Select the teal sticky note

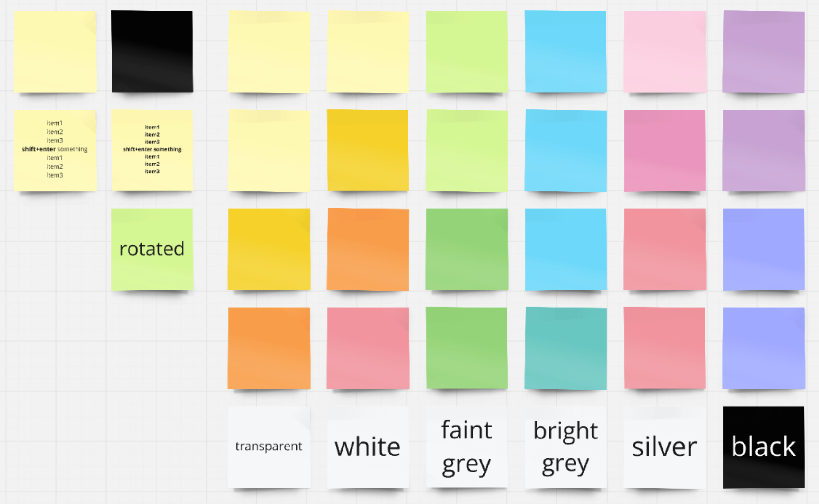(565, 348)
